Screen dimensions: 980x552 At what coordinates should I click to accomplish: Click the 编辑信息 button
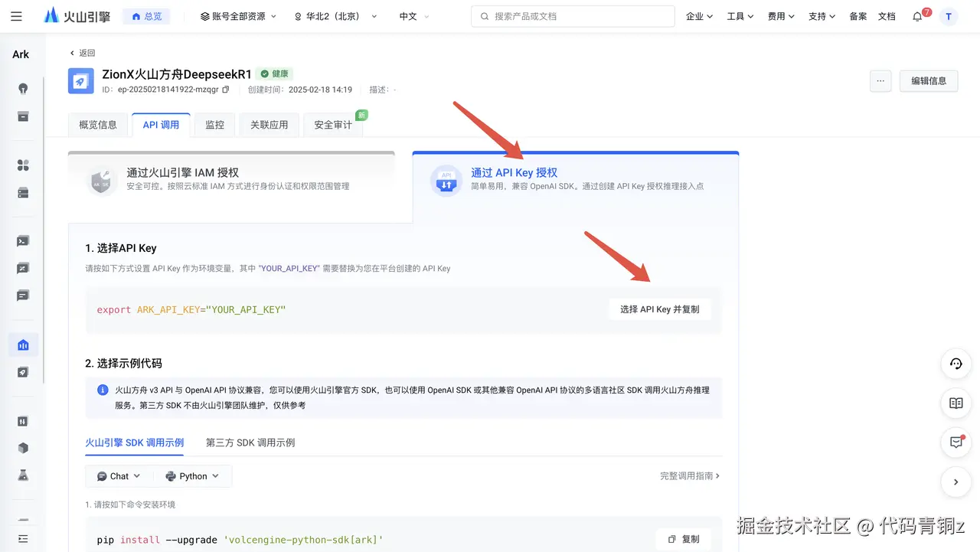929,80
